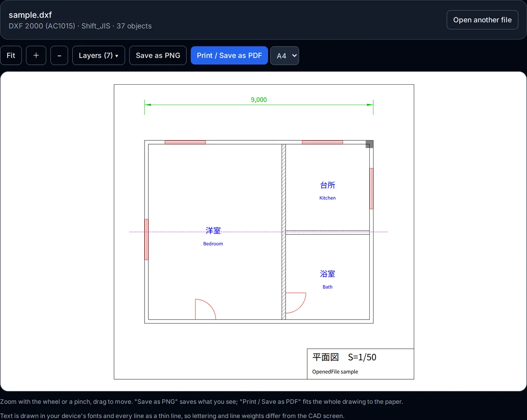This screenshot has width=527, height=420.
Task: Click Open another file
Action: [x=482, y=20]
